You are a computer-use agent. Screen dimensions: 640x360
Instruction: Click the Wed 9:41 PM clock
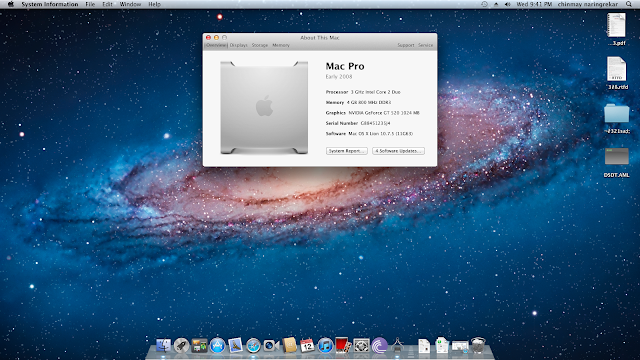tap(534, 4)
